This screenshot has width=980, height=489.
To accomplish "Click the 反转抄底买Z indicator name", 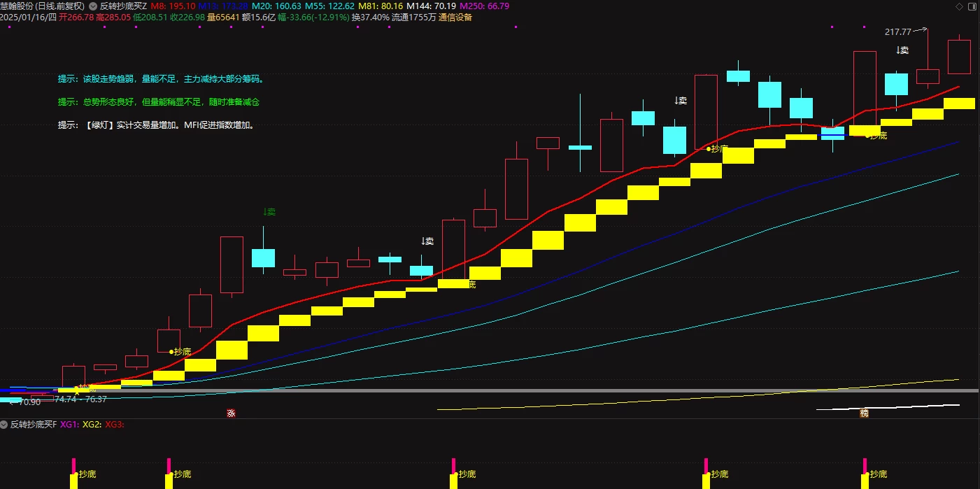I will tap(124, 6).
